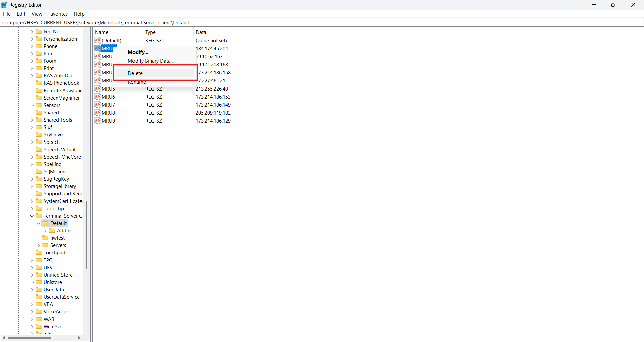Select the (Default) value's string icon
Image resolution: width=644 pixels, height=342 pixels.
tap(98, 40)
